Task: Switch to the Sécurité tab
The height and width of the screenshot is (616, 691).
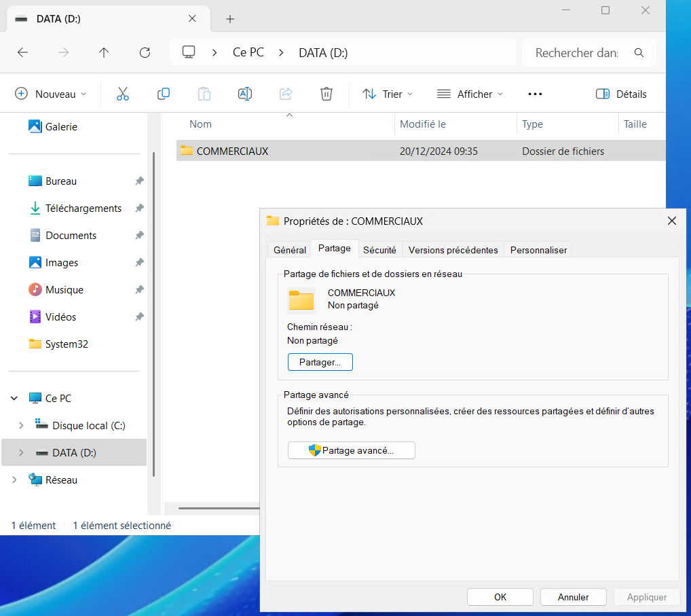Action: 379,250
